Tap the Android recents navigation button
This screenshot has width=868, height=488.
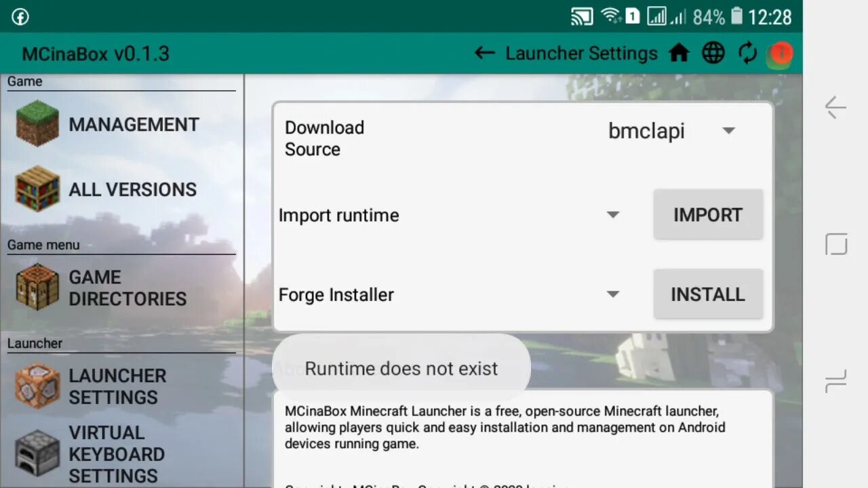(x=836, y=381)
